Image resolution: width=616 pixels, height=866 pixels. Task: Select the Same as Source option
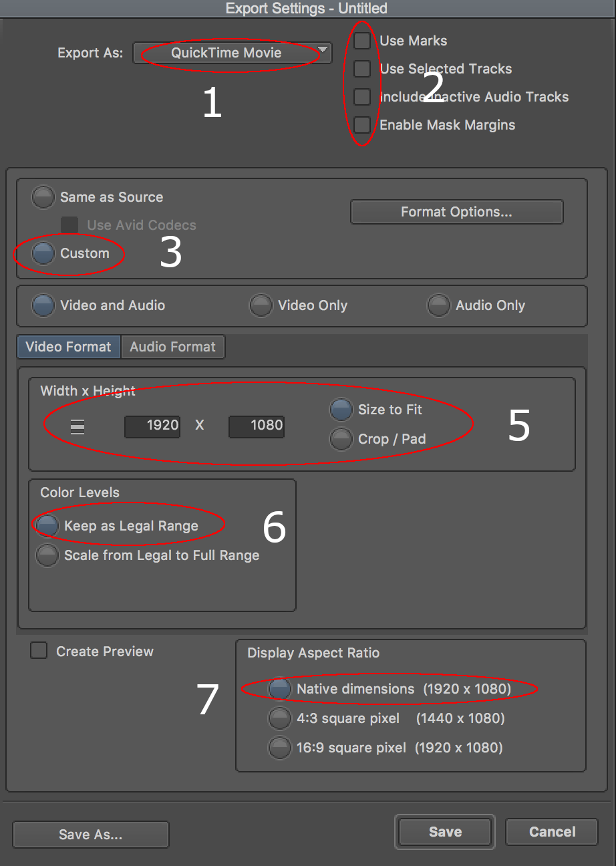click(43, 197)
